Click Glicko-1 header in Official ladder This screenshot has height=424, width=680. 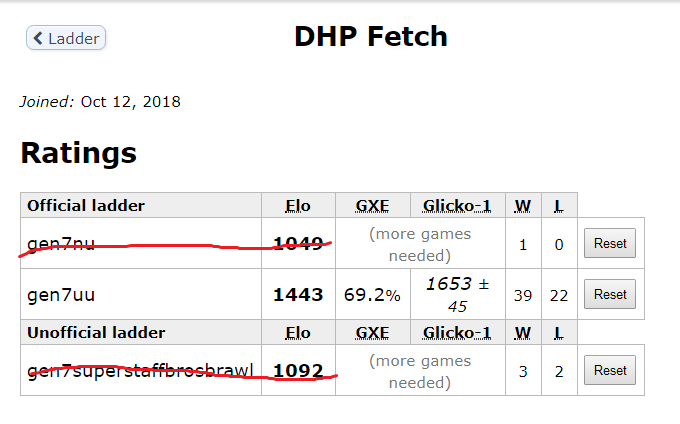(x=457, y=205)
